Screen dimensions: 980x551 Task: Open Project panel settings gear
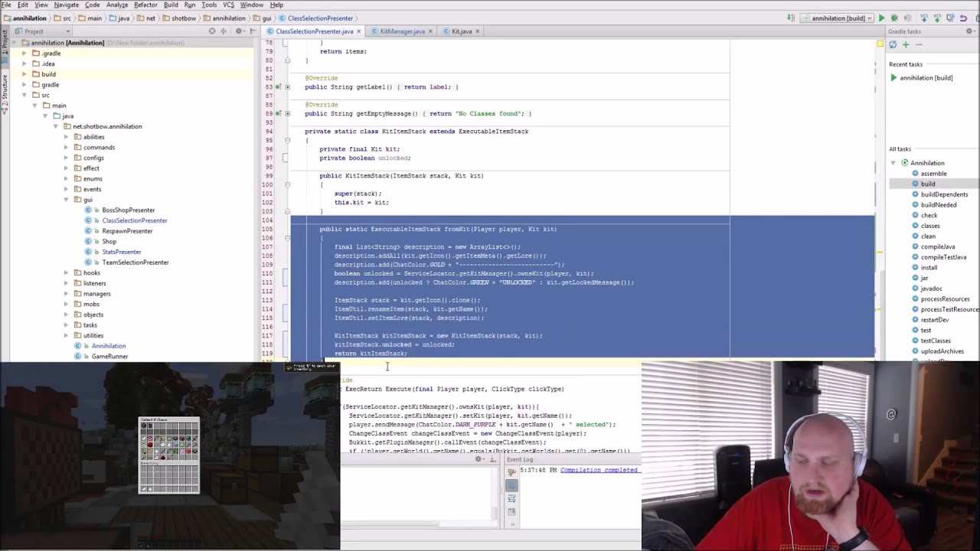(x=240, y=31)
